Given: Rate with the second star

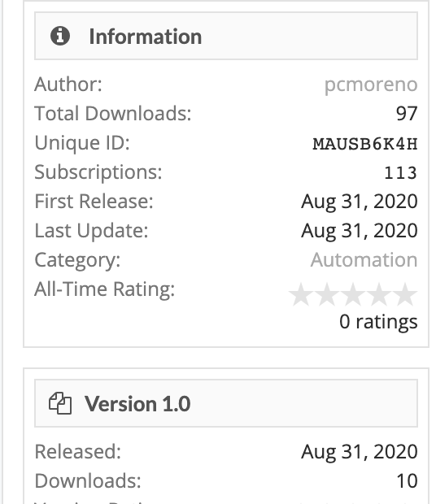Looking at the screenshot, I should 327,294.
